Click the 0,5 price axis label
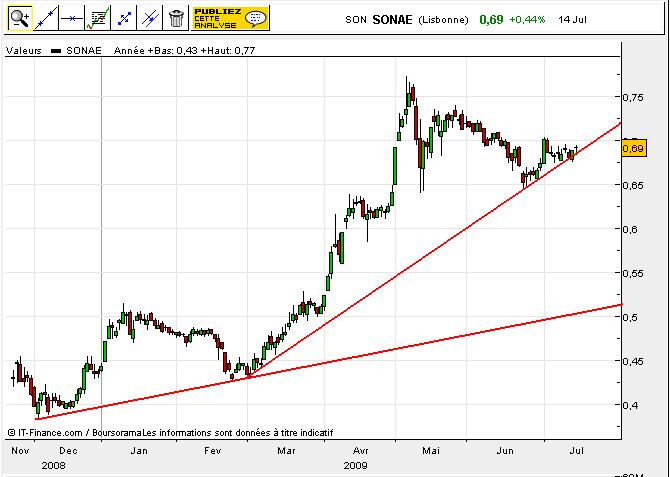Screen dimensions: 670x477 click(x=632, y=317)
